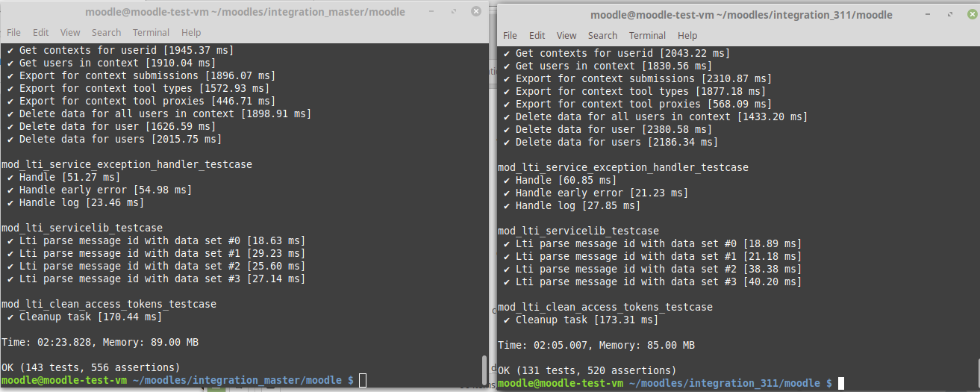
Task: Click 'Time: 02:05.007, Memory: 85.00 MB' line
Action: pyautogui.click(x=596, y=345)
